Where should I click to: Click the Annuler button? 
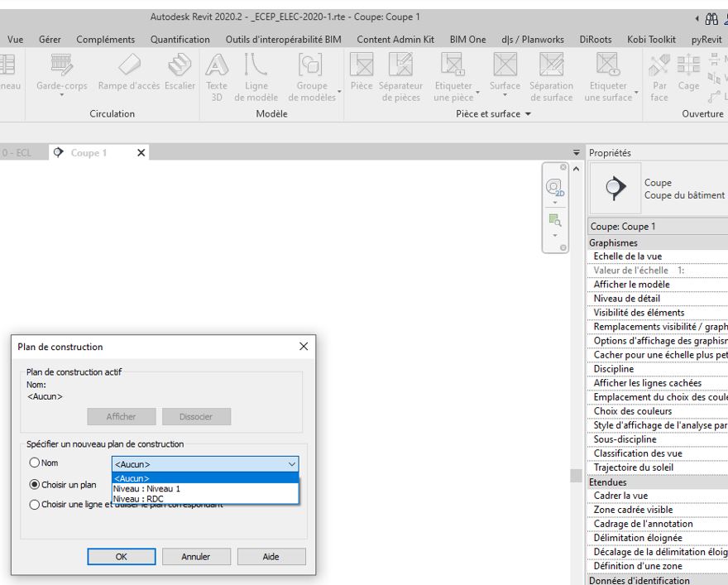click(x=196, y=557)
